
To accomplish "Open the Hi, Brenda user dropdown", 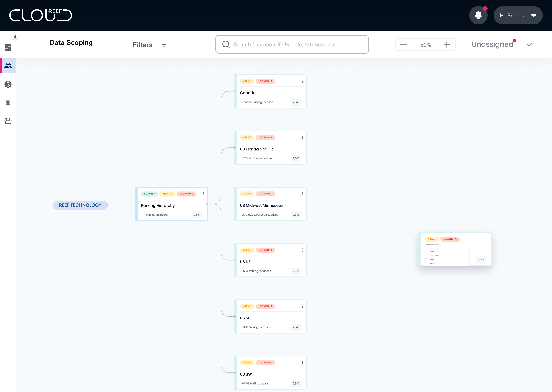I will coord(518,16).
